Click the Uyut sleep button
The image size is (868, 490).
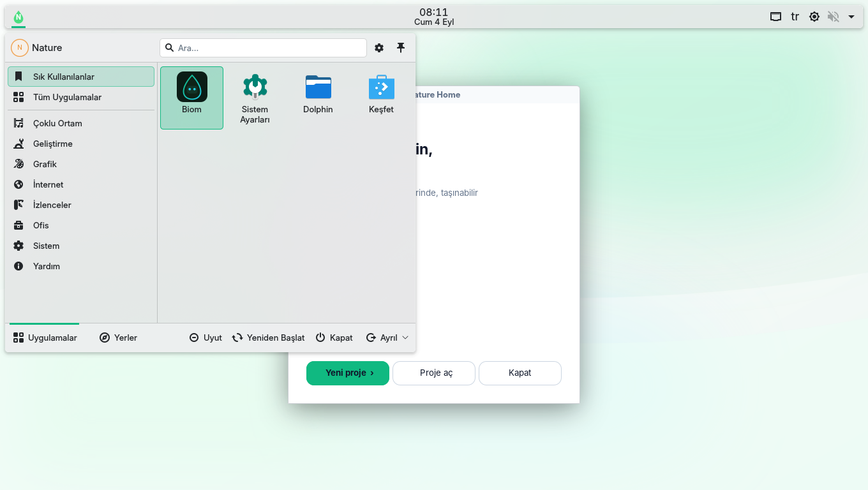pyautogui.click(x=206, y=338)
